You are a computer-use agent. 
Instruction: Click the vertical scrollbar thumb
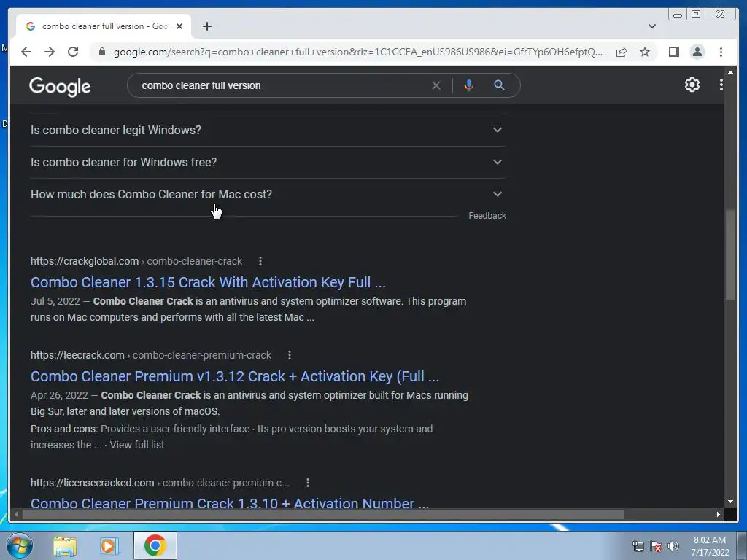coord(730,254)
